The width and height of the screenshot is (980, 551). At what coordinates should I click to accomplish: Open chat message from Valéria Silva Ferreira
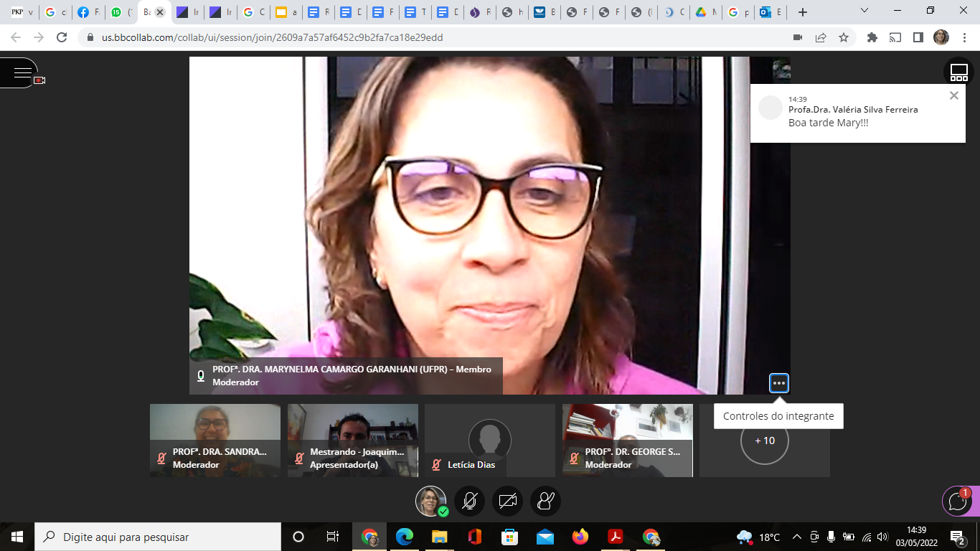857,113
